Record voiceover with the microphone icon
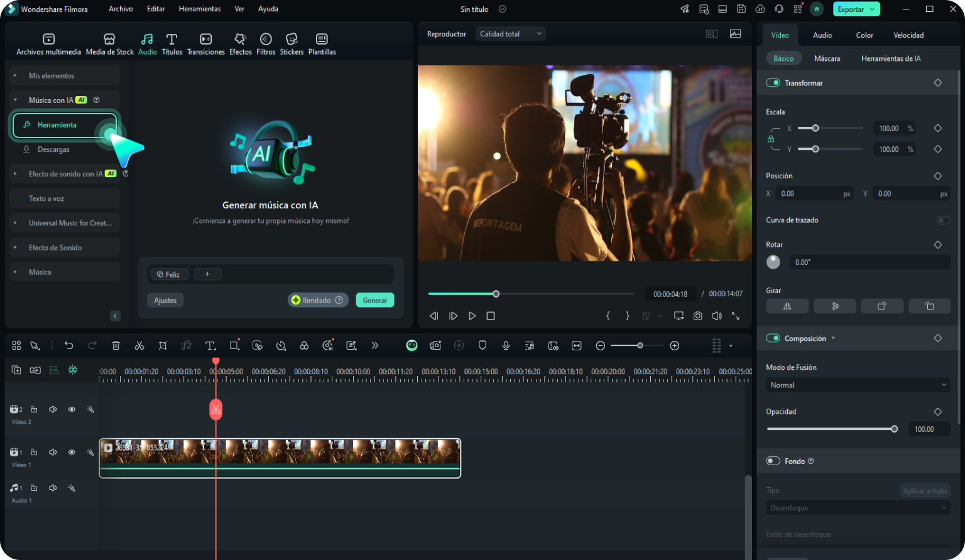965x560 pixels. tap(506, 345)
